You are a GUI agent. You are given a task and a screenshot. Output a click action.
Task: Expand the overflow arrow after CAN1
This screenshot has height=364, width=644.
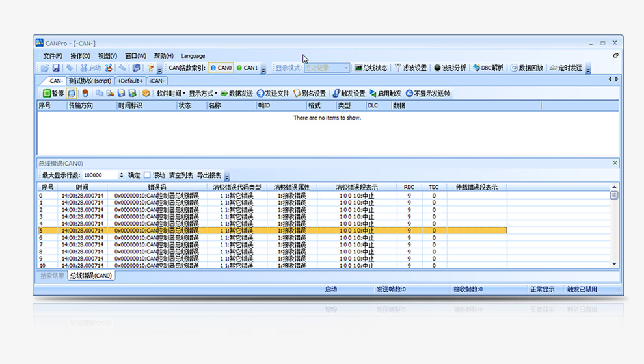[x=263, y=70]
